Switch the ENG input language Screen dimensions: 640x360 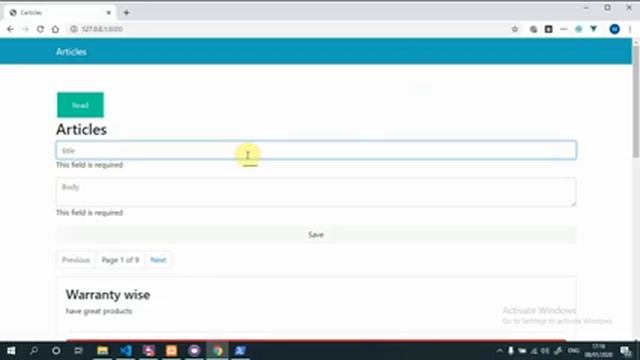click(x=573, y=351)
